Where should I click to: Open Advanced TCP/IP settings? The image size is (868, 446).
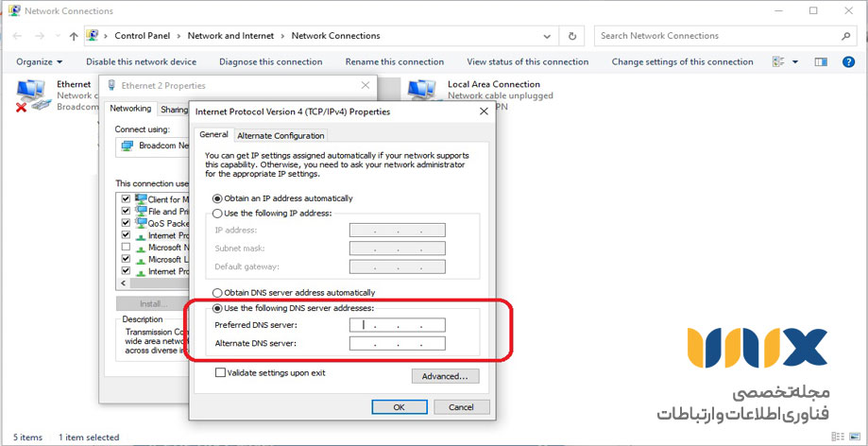(x=445, y=376)
